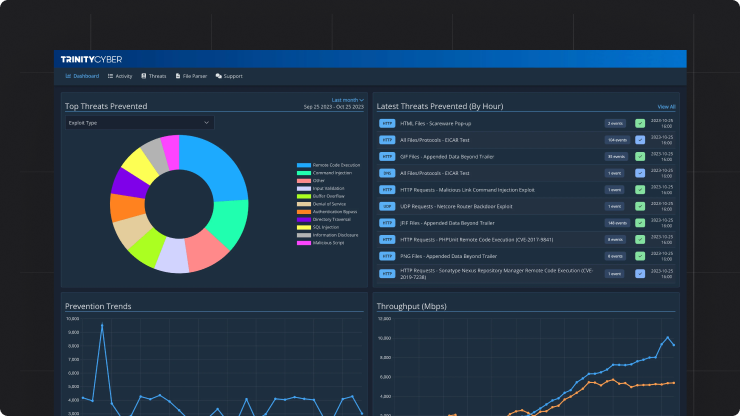Click HTTP badge on the 104 events EICAR row
Screen dimensions: 740x416
pos(387,140)
